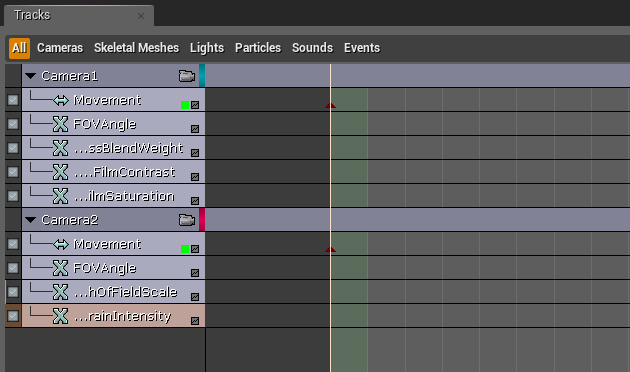Switch to the Events filter tab
Image resolution: width=630 pixels, height=372 pixels.
[x=362, y=48]
